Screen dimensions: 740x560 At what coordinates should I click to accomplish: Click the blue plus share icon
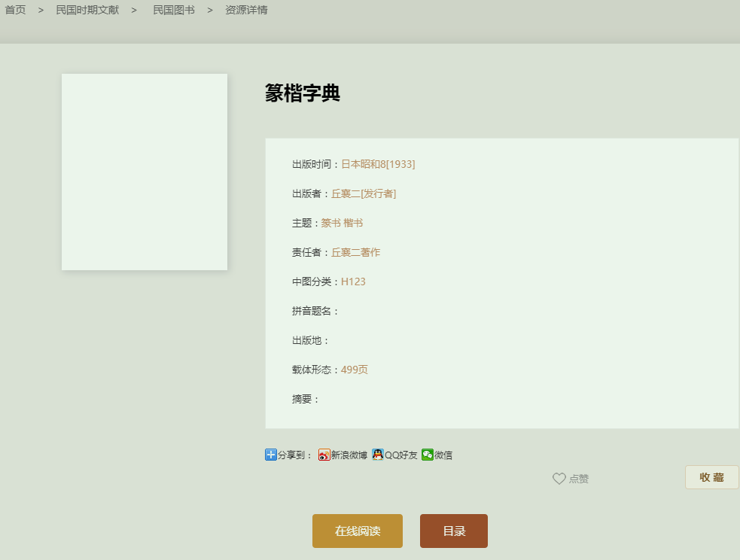[x=271, y=455]
